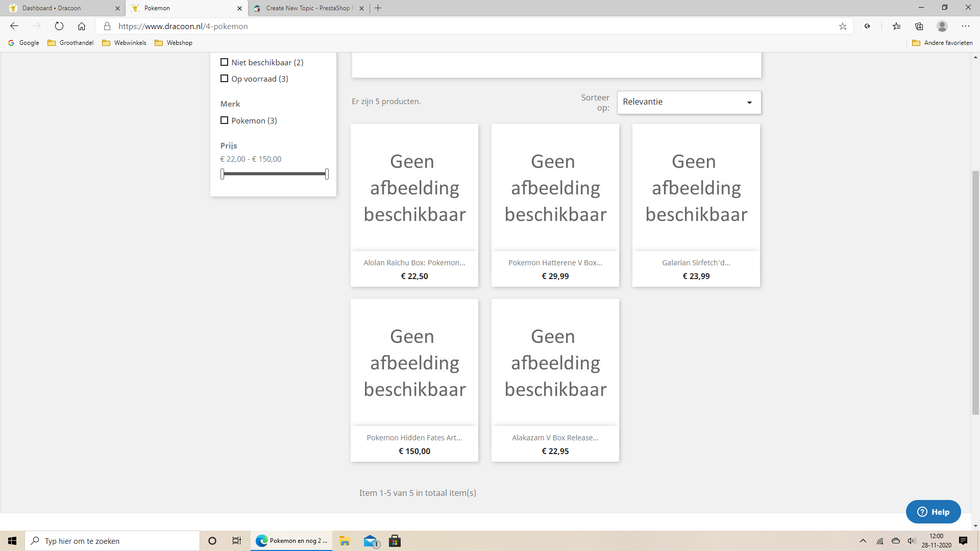Viewport: 980px width, 551px height.
Task: Open the Webwinkels bookmarks folder
Action: [x=124, y=43]
